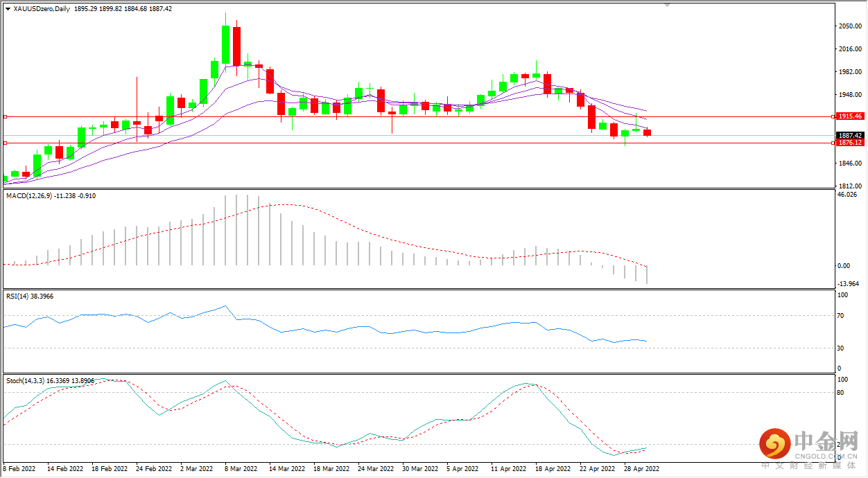Click the red 1876.12 price label
This screenshot has width=868, height=478.
point(850,143)
